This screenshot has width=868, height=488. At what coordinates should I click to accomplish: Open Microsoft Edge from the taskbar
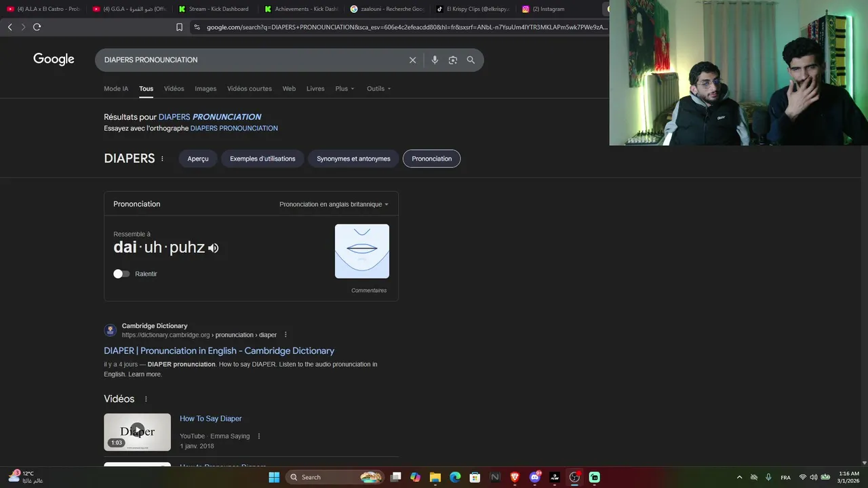point(455,477)
